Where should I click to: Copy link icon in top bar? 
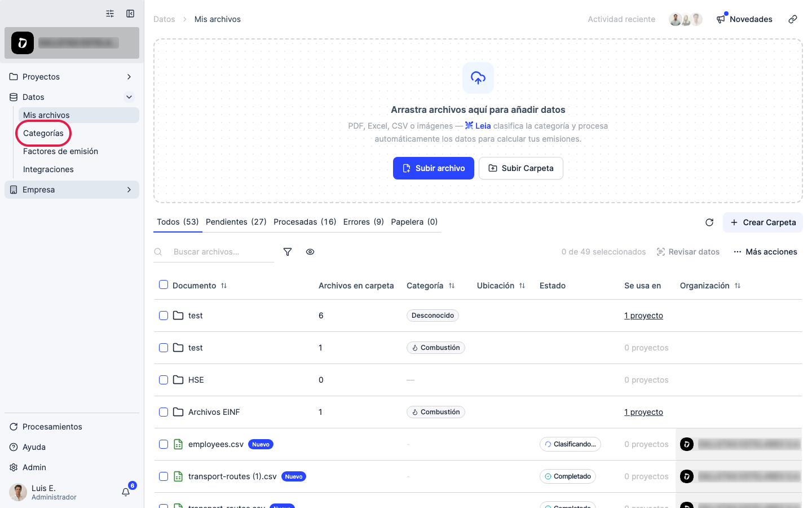coord(793,19)
